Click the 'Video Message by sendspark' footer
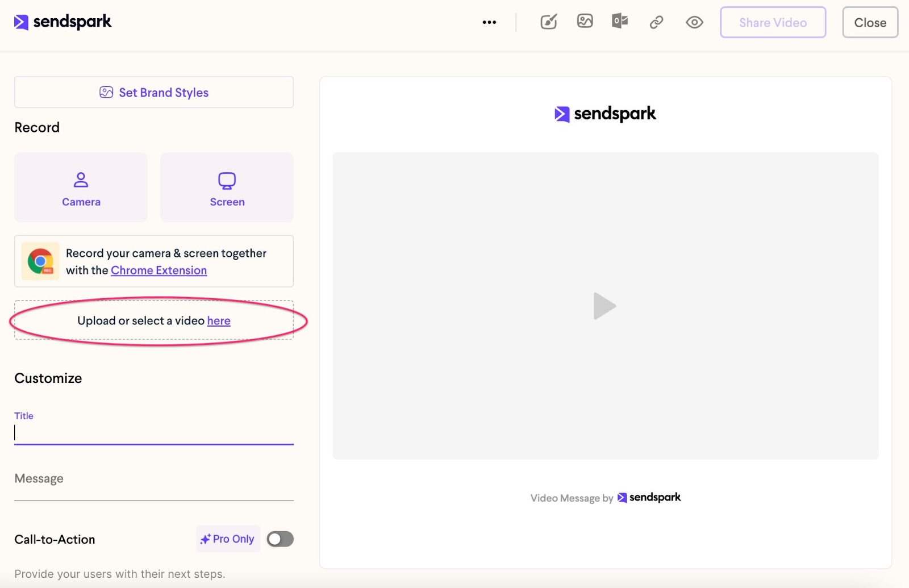 [605, 498]
